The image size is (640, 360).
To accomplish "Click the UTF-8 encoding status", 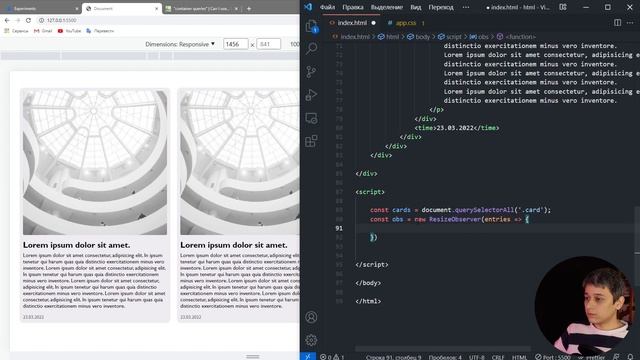I will pos(476,357).
